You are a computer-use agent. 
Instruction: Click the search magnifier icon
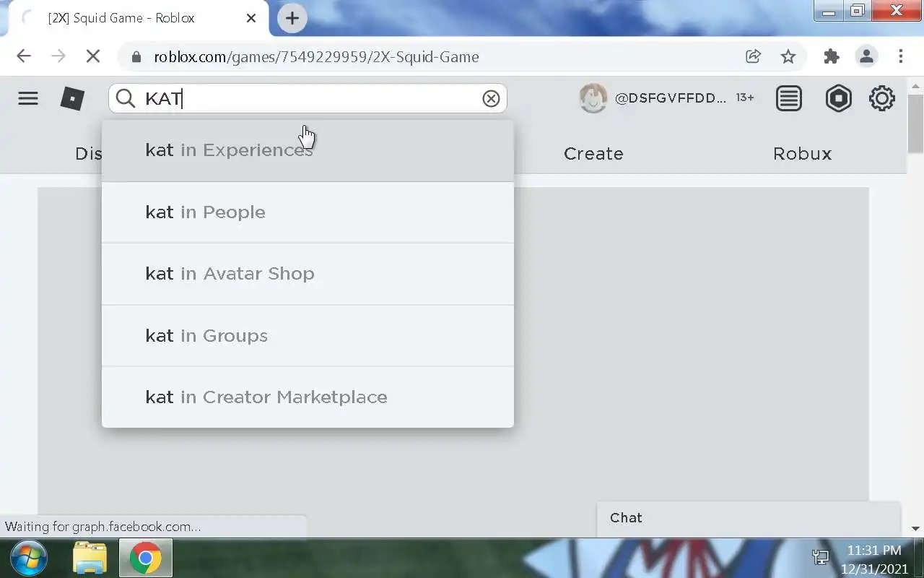point(126,98)
